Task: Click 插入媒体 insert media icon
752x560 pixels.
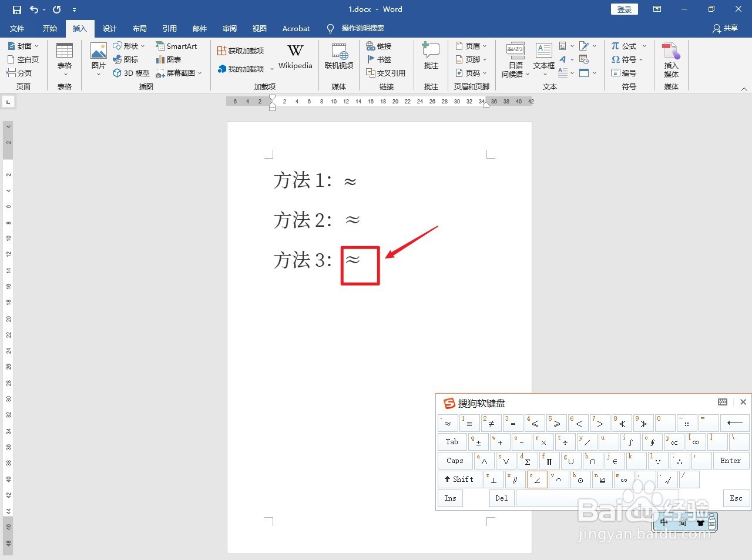Action: point(671,59)
